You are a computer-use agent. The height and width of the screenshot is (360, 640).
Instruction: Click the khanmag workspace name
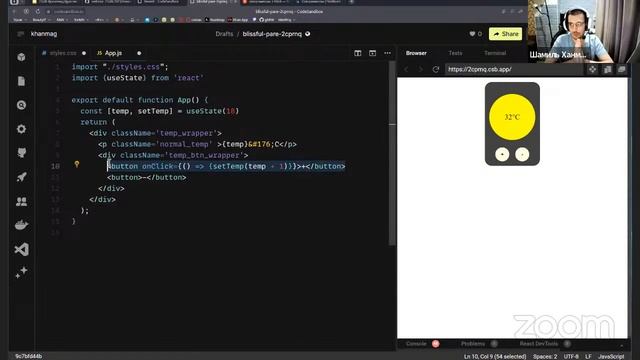(44, 34)
